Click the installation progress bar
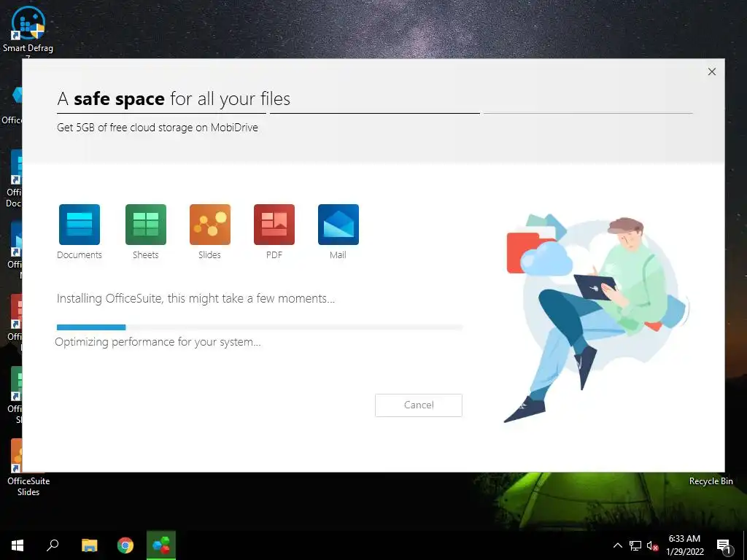This screenshot has height=560, width=747. pos(260,327)
